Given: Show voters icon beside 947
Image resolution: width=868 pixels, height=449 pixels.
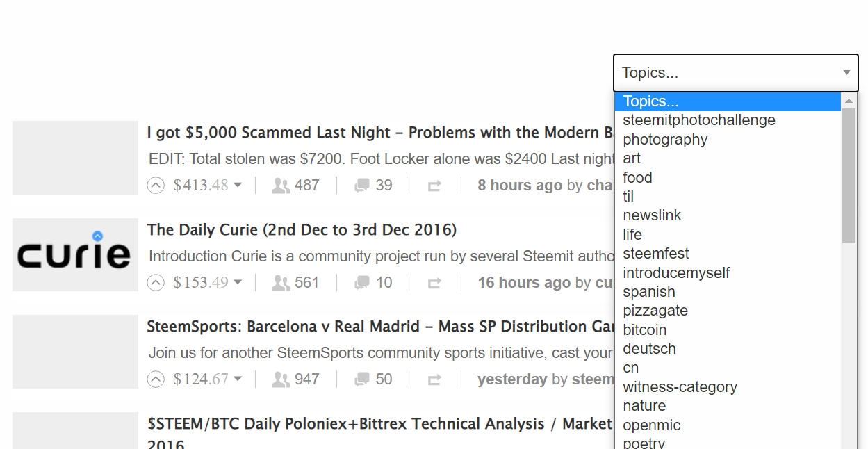Looking at the screenshot, I should [x=281, y=379].
